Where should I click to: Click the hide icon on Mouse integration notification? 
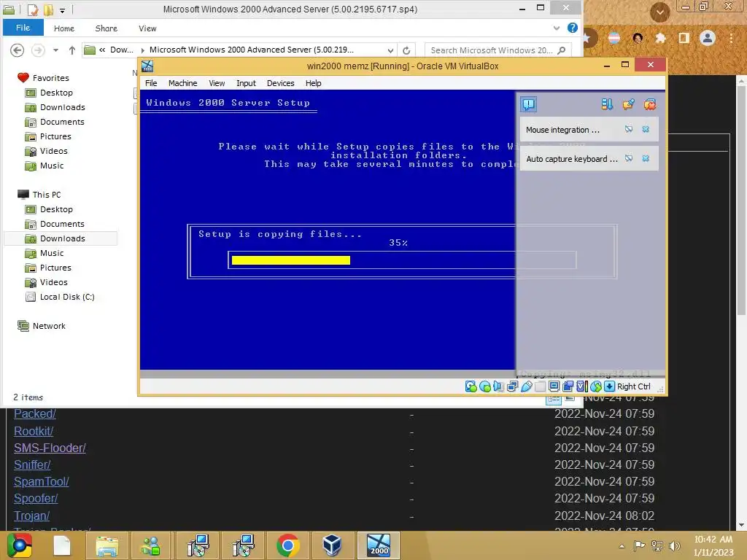click(629, 129)
